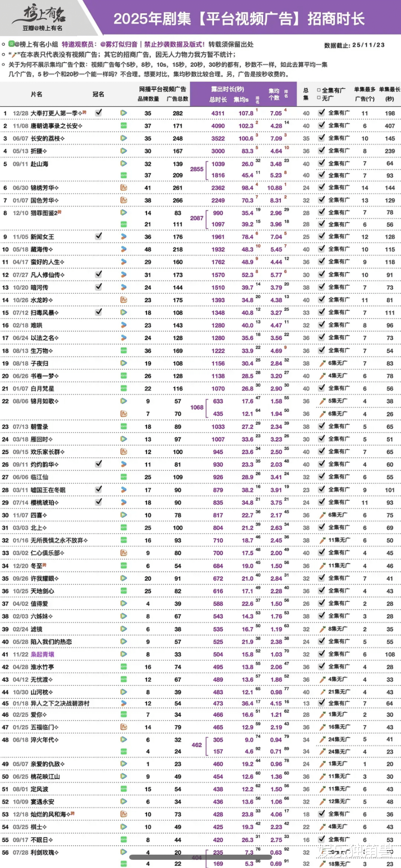Viewport: 401px width, 868px height.
Task: Click pencil icon beside 21集无广 in 山河枕 row
Action: coord(322,692)
